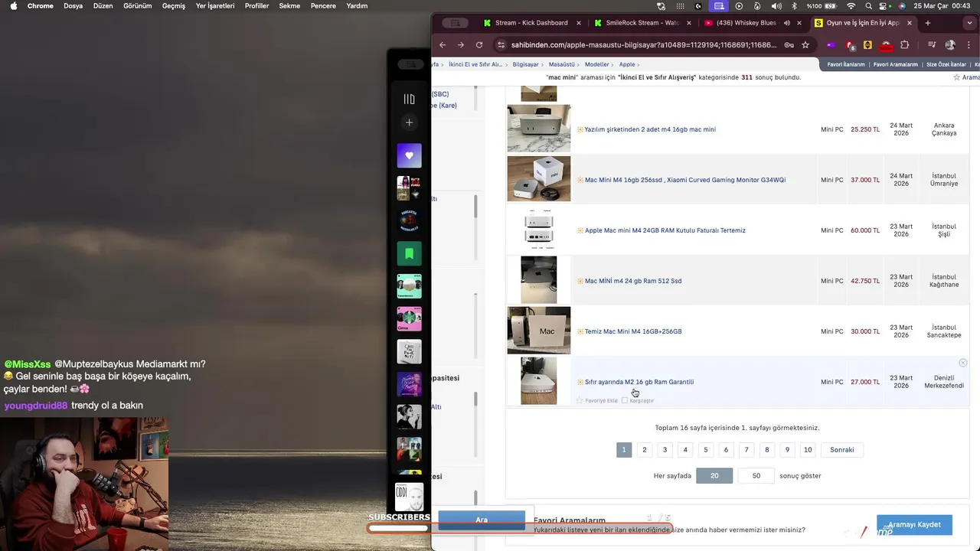Click the Ara search button

[x=482, y=520]
